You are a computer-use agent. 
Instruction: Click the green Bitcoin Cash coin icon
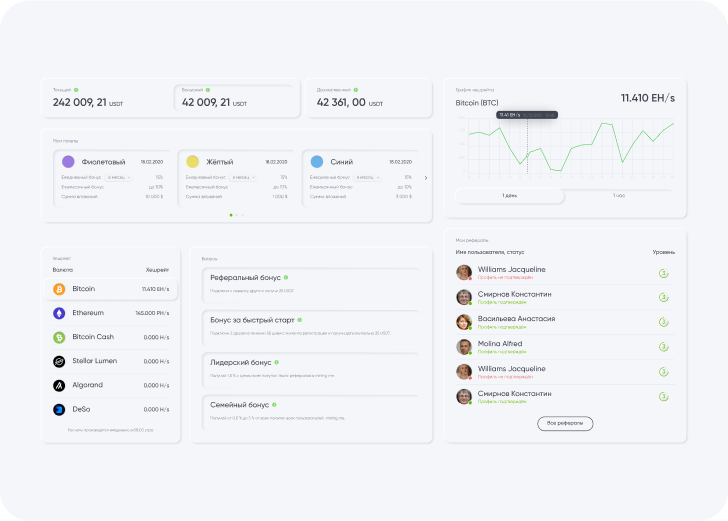59,338
